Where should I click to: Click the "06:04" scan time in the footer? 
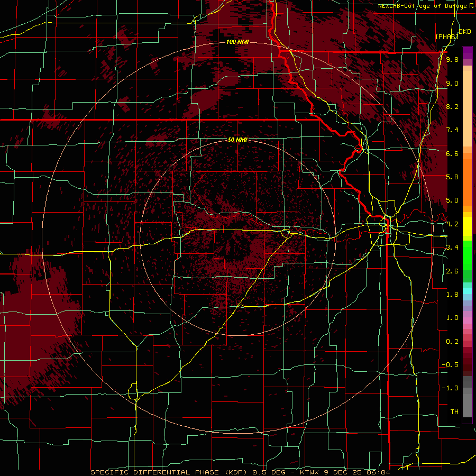[x=378, y=472]
